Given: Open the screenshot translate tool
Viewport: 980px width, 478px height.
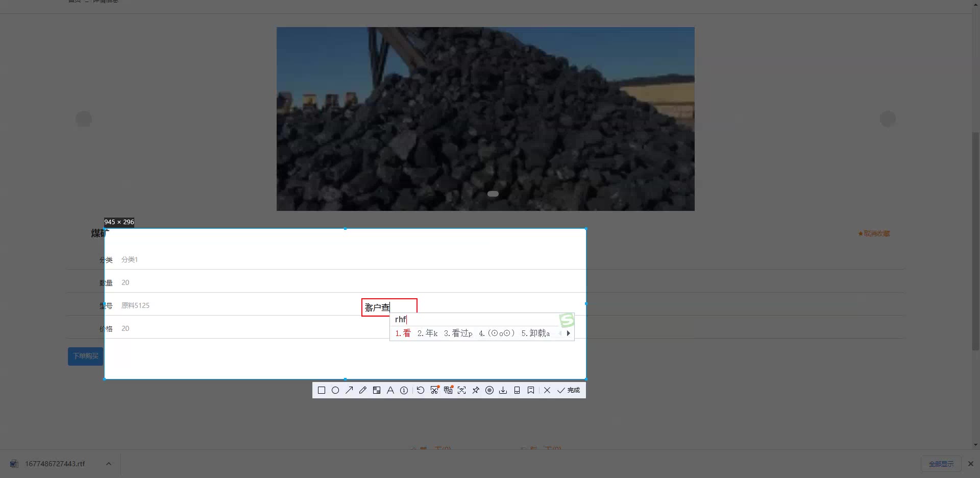Looking at the screenshot, I should click(x=448, y=390).
